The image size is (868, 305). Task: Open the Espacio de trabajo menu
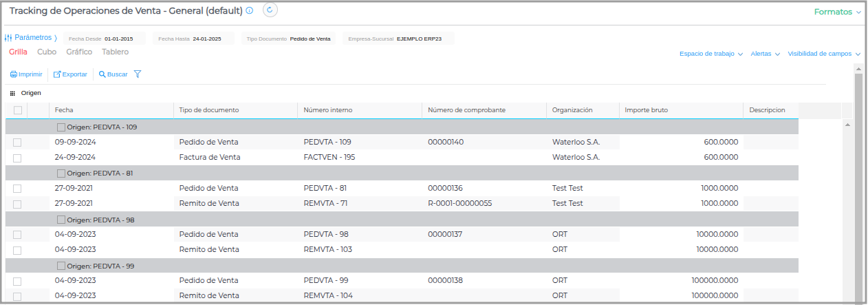click(711, 54)
